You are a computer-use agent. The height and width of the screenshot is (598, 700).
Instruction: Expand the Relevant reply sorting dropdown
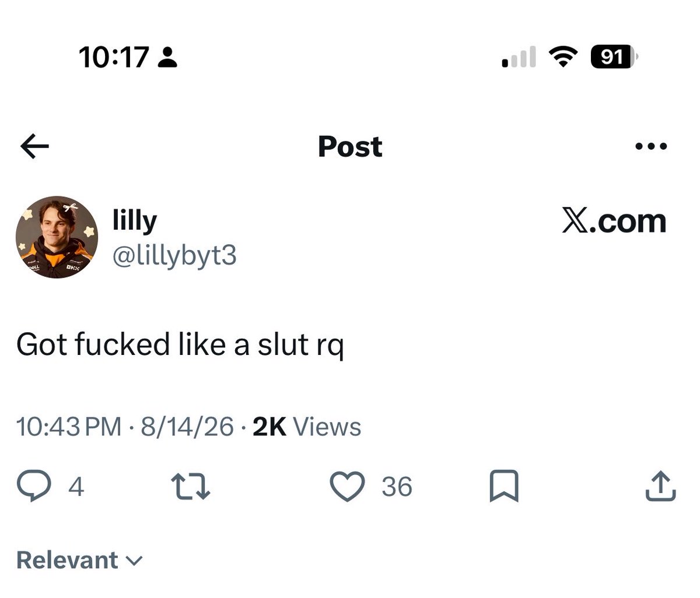[x=79, y=560]
